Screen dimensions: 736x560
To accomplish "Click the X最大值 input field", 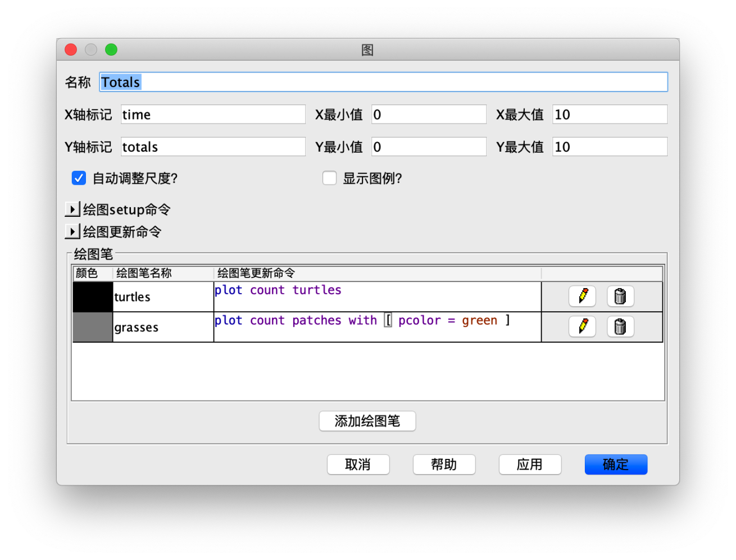I will coord(610,115).
